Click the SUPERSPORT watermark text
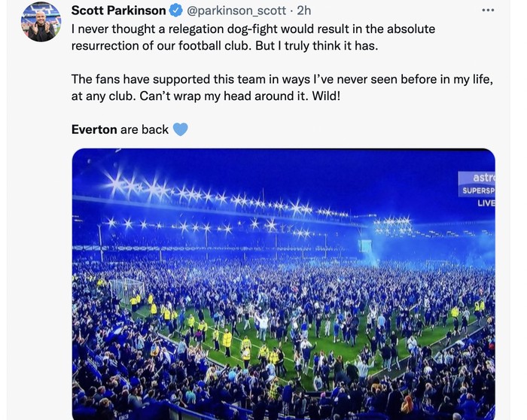Image resolution: width=527 pixels, height=420 pixels. [x=478, y=191]
